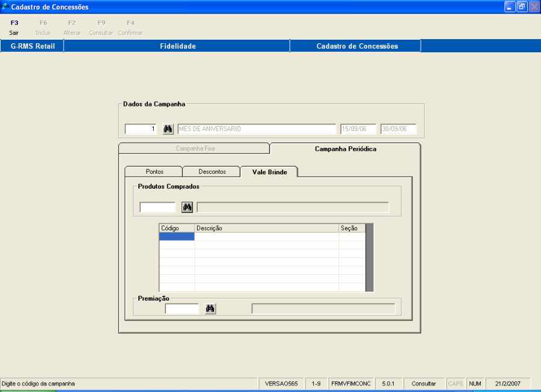Screen dimensions: 541x392
Task: Click F4 Confirmar toolbar button
Action: pyautogui.click(x=130, y=28)
